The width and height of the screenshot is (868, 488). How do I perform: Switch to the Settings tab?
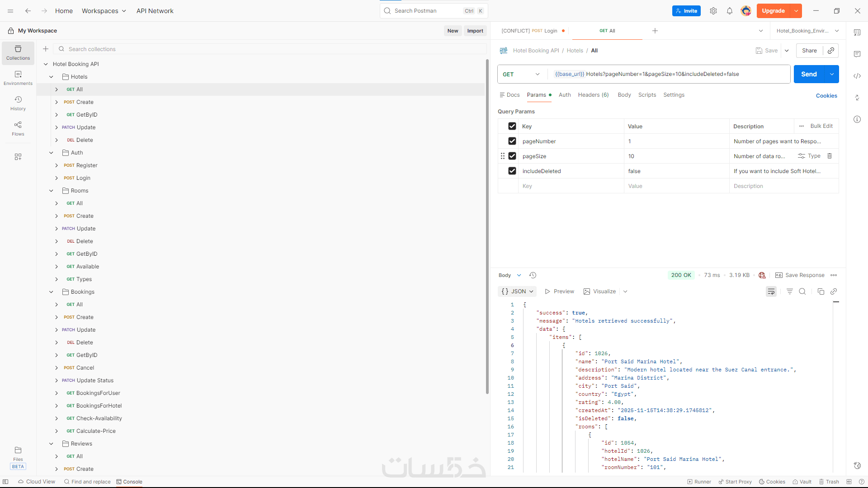(674, 95)
